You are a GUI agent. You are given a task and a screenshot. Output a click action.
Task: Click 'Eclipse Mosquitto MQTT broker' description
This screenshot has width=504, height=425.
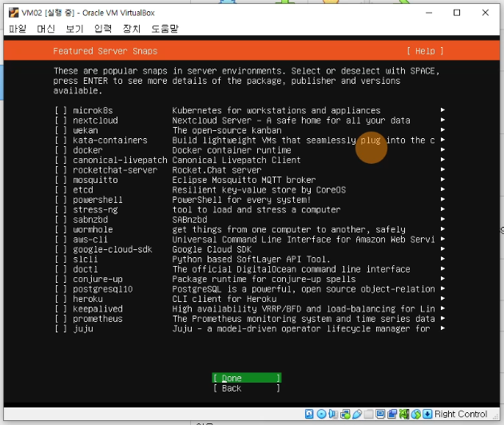(244, 180)
